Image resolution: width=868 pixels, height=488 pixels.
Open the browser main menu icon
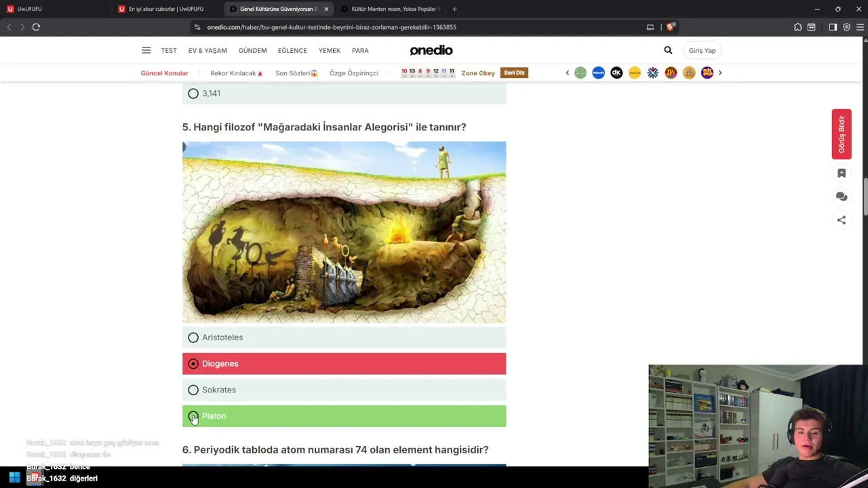click(860, 27)
